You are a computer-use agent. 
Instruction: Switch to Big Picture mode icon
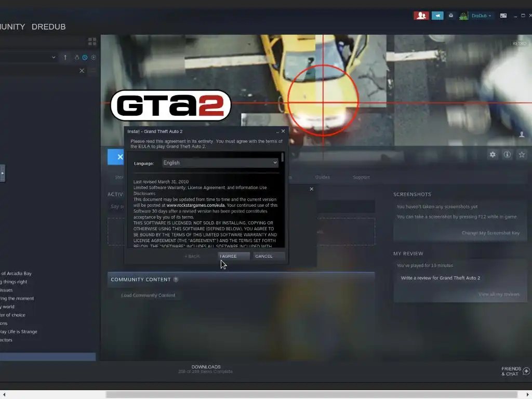[503, 16]
